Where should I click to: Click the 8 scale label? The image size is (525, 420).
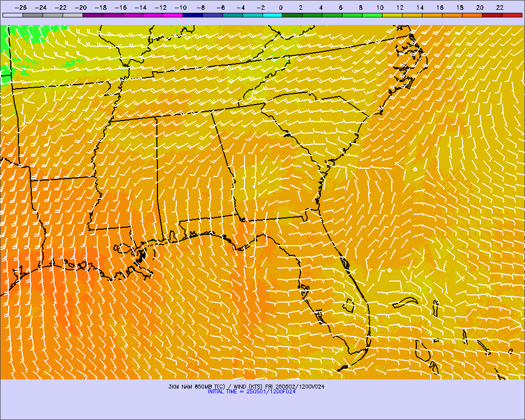[360, 8]
